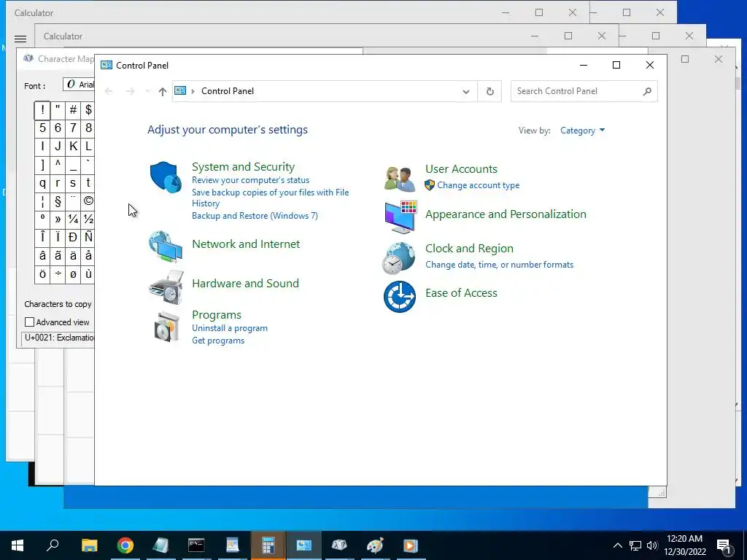
Task: Open the Command Prompt taskbar icon
Action: point(196,545)
